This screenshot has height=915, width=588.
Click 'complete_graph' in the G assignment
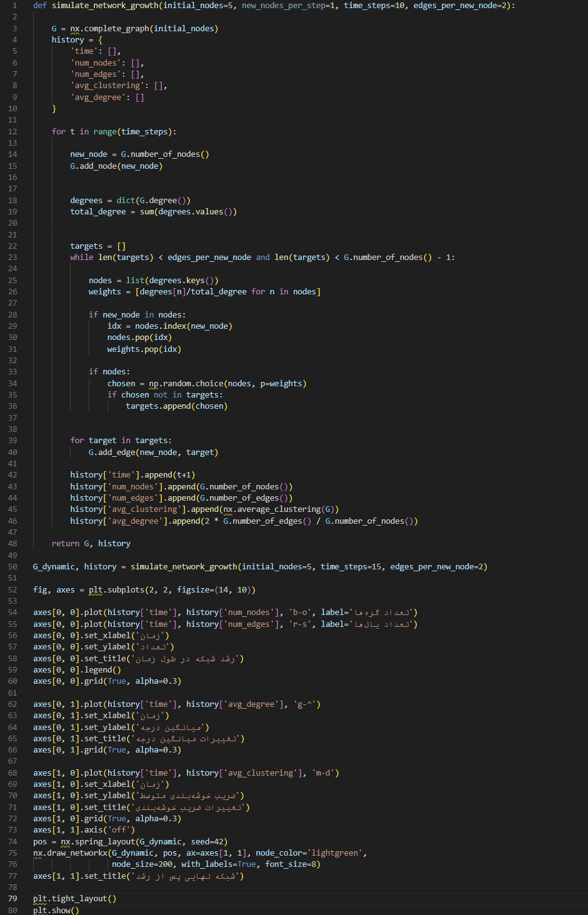116,29
